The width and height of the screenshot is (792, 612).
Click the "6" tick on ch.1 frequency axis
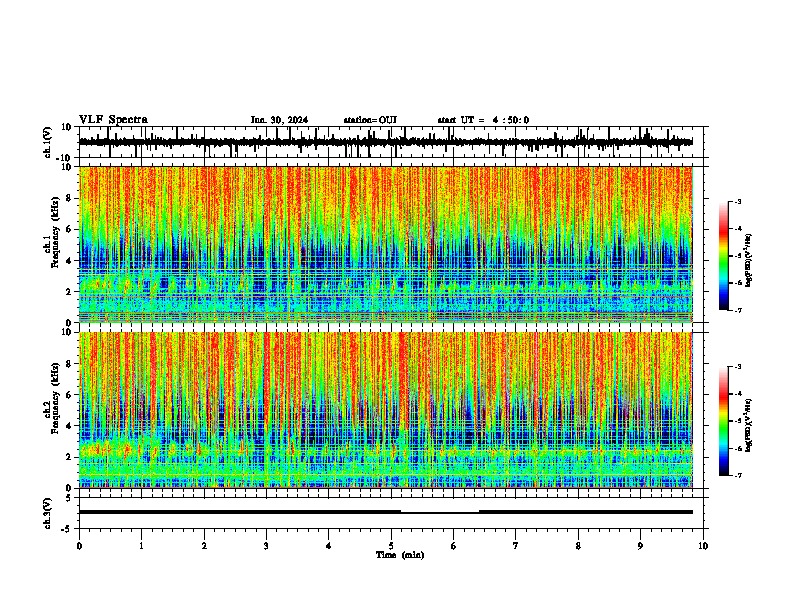click(69, 229)
